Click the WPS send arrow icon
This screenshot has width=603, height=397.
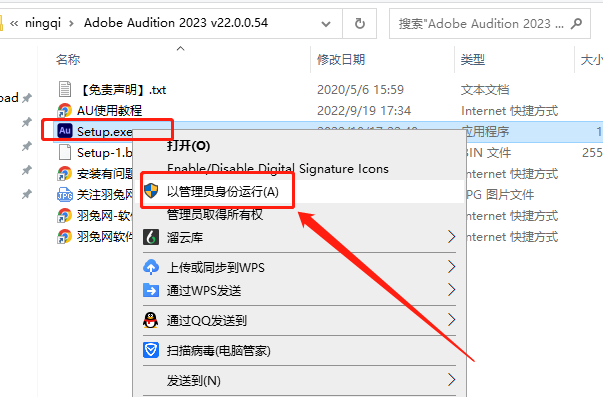151,290
